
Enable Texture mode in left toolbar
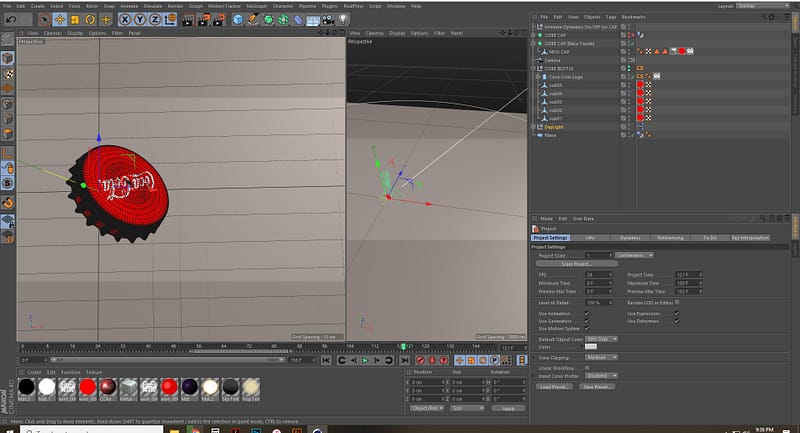(x=8, y=74)
